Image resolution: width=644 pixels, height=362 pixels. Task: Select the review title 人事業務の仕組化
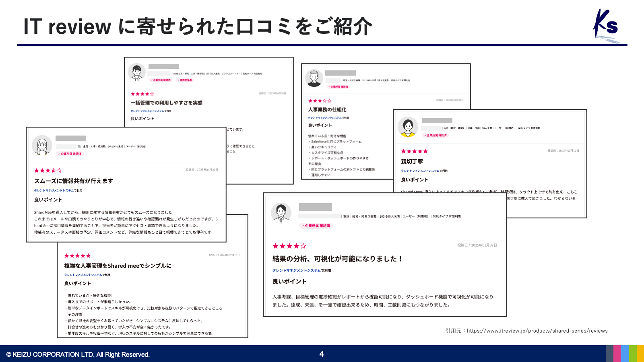327,109
